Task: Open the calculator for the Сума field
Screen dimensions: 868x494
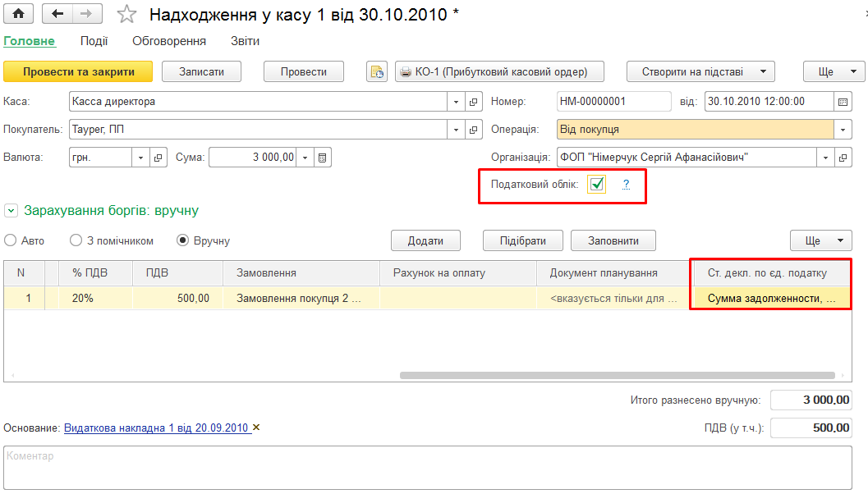Action: [322, 158]
